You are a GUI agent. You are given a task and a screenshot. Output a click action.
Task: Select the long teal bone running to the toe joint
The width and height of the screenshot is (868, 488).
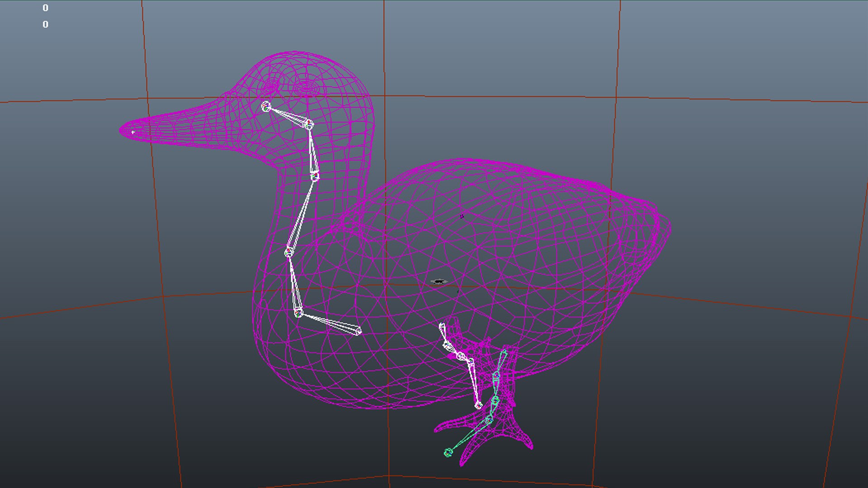[468, 436]
